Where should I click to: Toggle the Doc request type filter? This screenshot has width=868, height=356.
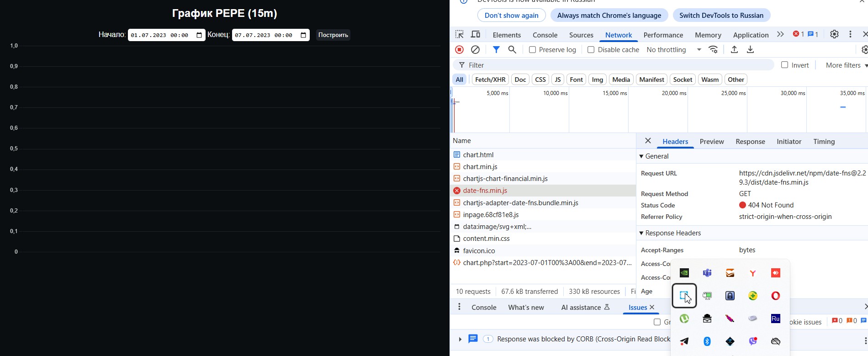tap(520, 80)
